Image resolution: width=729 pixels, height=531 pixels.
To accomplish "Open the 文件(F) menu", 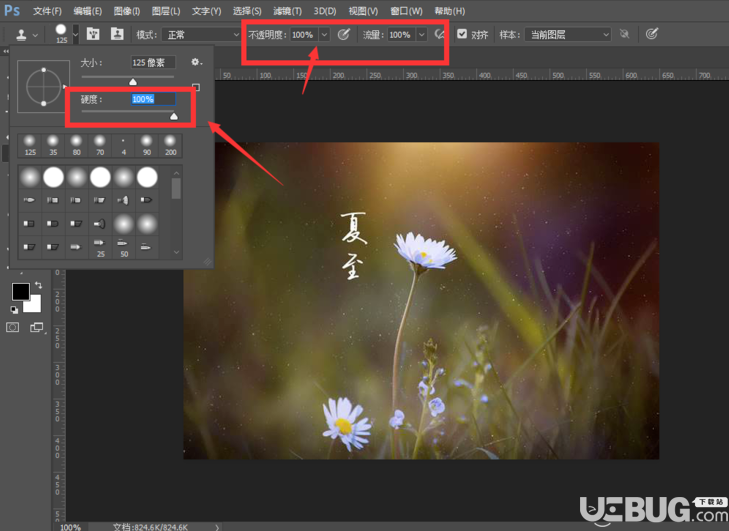I will click(x=47, y=11).
